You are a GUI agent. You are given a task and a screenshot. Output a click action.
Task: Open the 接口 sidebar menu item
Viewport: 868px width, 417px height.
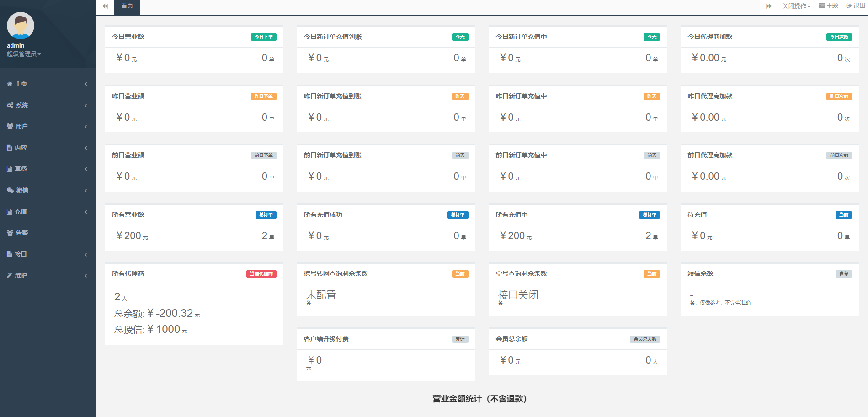[x=21, y=255]
